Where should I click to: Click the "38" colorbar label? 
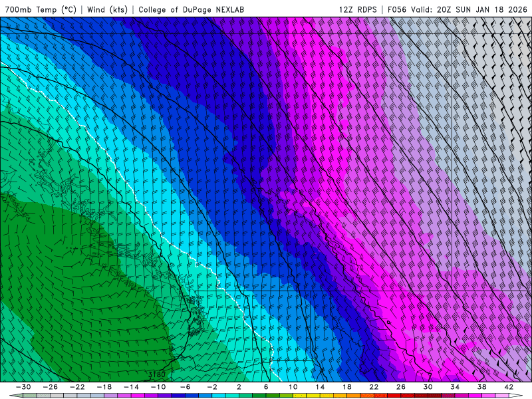pos(481,387)
